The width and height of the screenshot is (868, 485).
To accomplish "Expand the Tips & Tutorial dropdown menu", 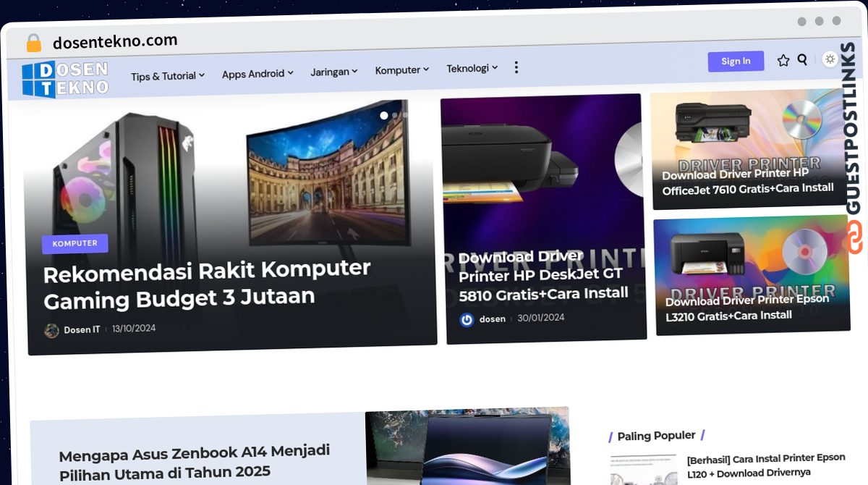I will click(168, 76).
